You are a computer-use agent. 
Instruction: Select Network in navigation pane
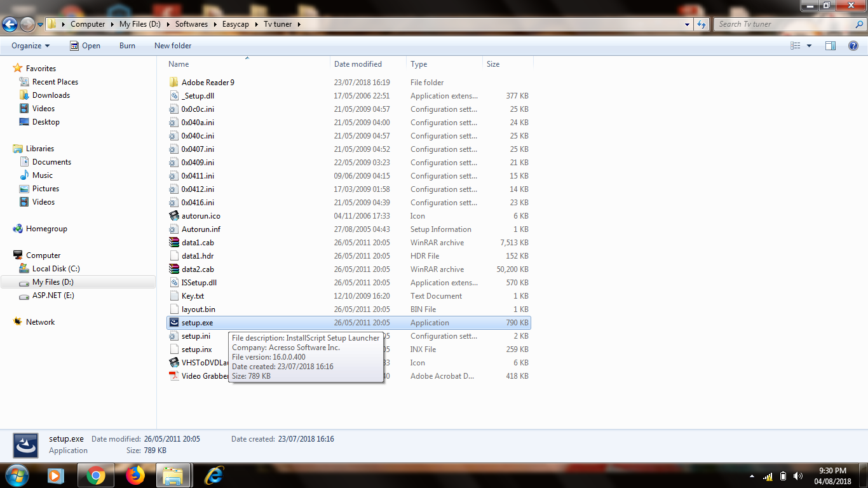point(40,322)
